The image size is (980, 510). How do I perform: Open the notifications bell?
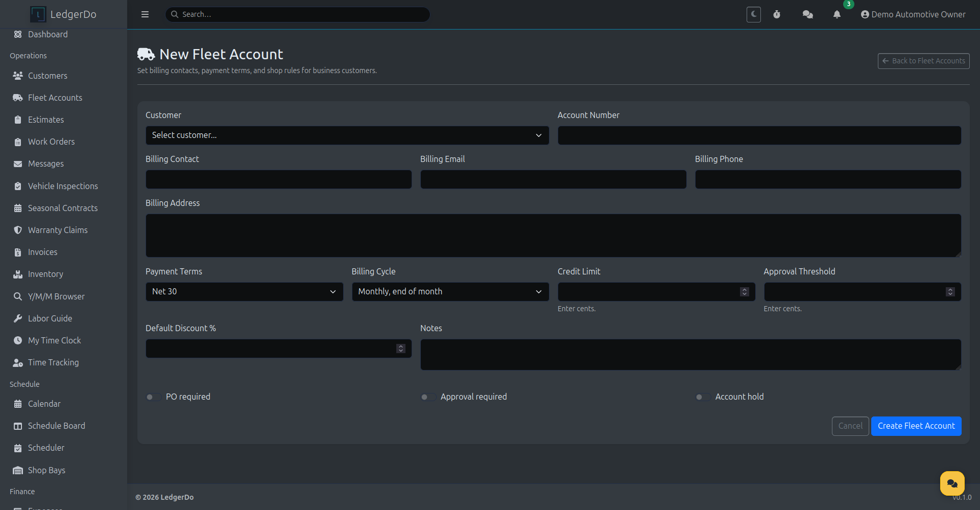[836, 14]
